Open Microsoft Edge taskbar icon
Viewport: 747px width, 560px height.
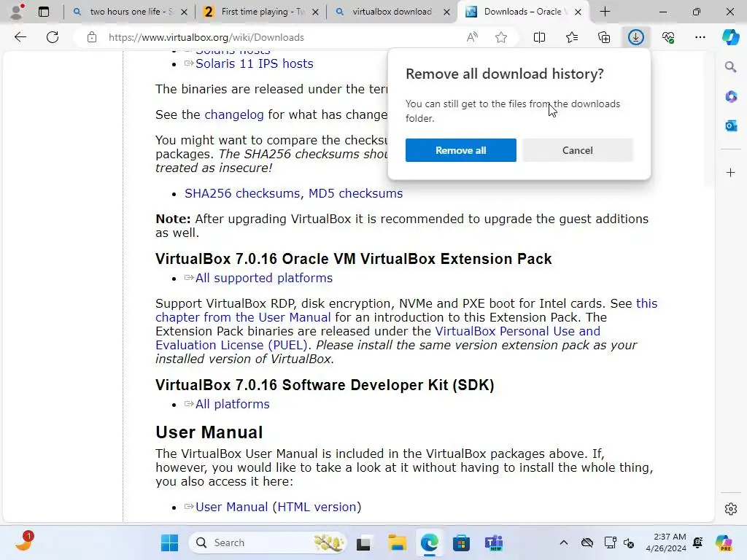click(x=429, y=542)
